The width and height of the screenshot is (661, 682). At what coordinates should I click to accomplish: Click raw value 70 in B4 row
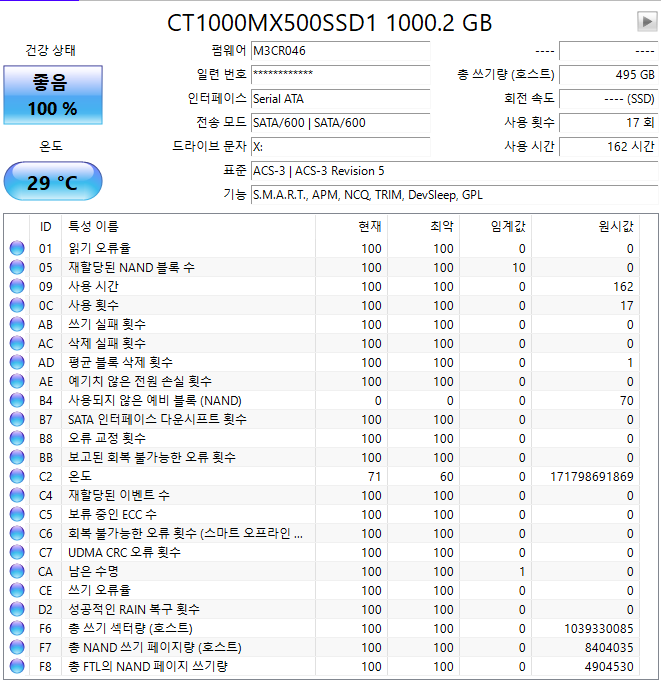coord(627,401)
